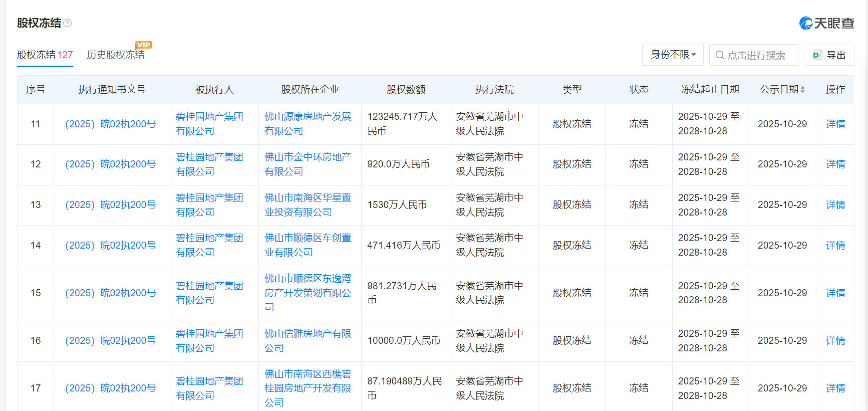Open 佛山市南海区华星置业投资有限公司 company link
The width and height of the screenshot is (868, 411).
pyautogui.click(x=308, y=205)
